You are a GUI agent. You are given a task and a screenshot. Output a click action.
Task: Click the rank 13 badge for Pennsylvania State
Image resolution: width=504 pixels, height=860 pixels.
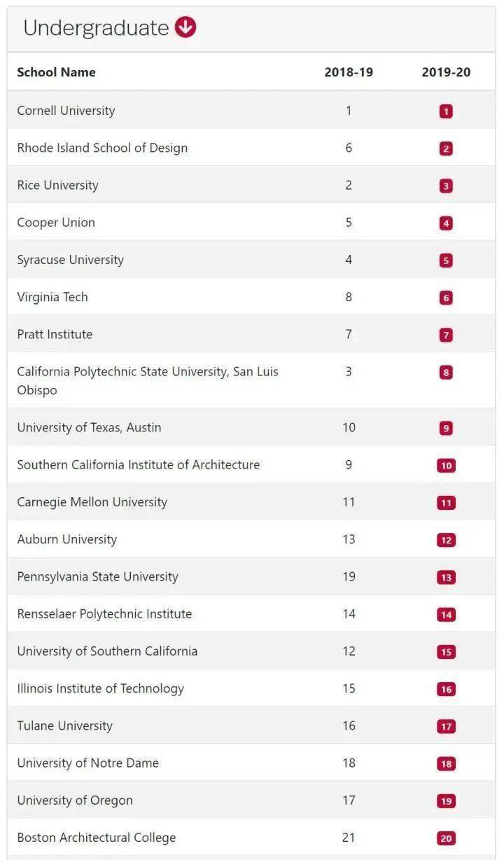446,578
